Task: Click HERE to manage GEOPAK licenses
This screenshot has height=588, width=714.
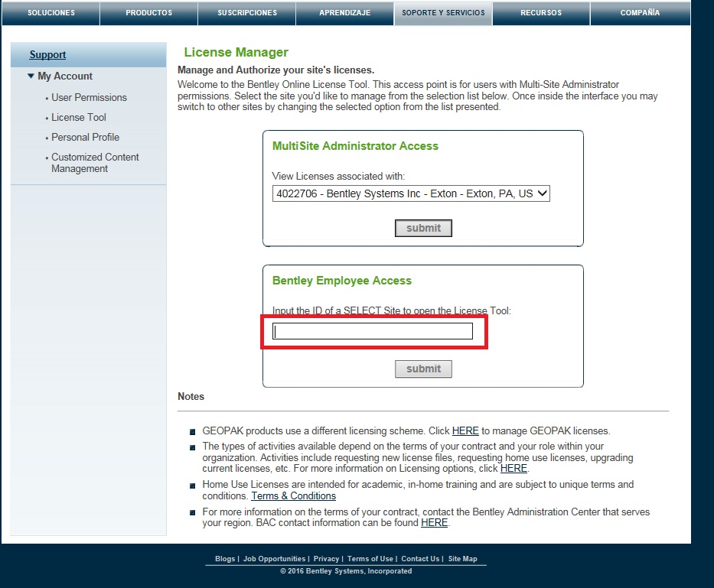Action: point(465,430)
